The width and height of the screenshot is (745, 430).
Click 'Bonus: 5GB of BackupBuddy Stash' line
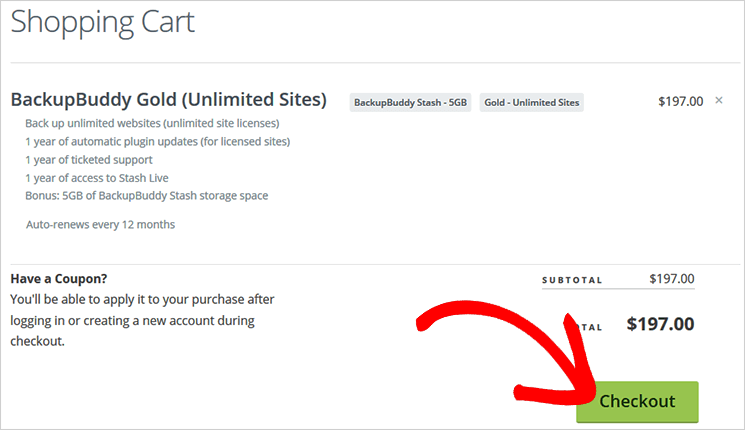click(x=147, y=196)
